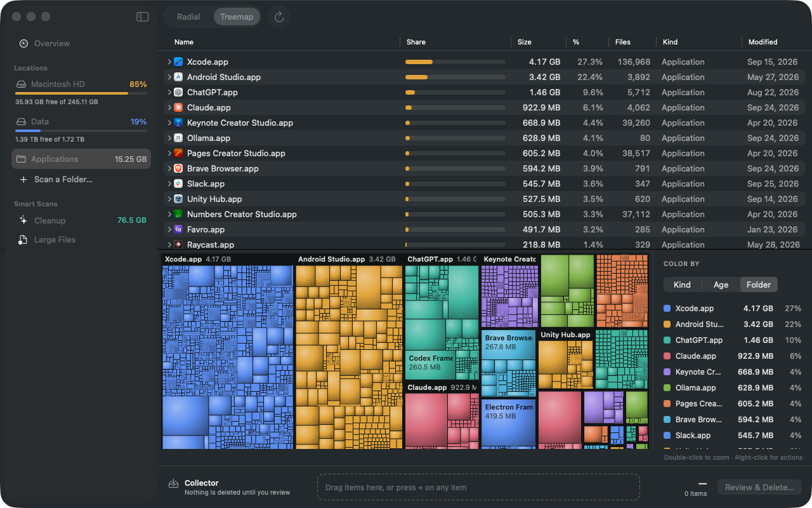This screenshot has height=508, width=812.
Task: Expand the ChatGPT.app row
Action: [169, 93]
